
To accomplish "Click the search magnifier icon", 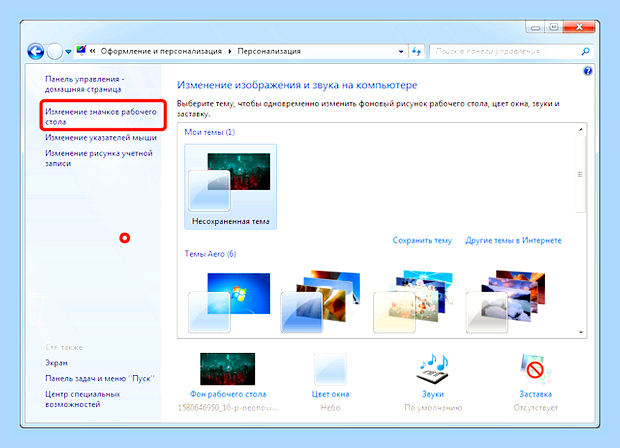I will [x=586, y=51].
